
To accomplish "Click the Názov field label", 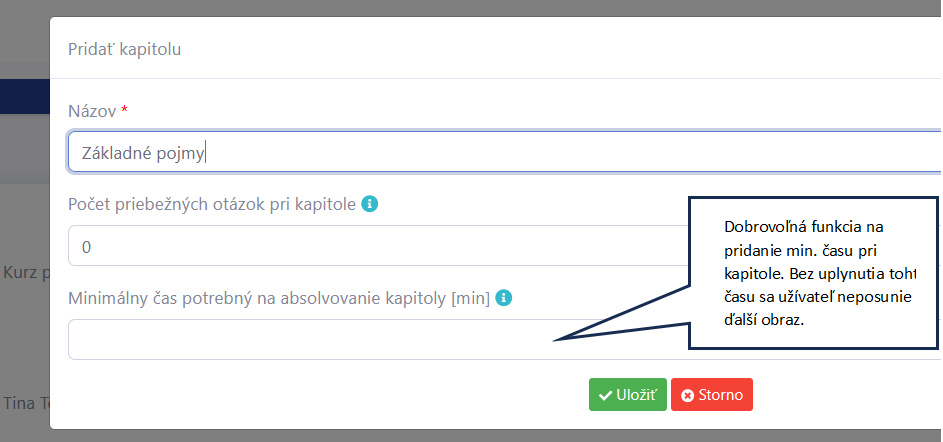I will coord(92,111).
